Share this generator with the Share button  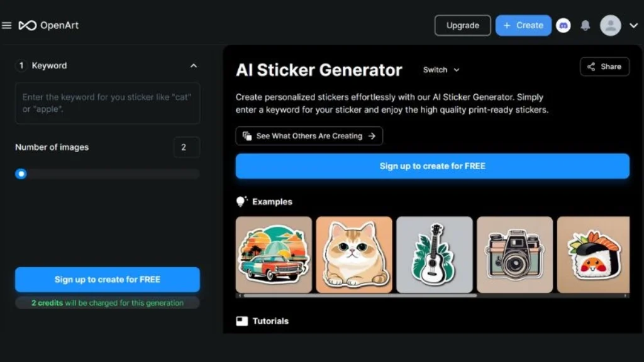click(604, 67)
